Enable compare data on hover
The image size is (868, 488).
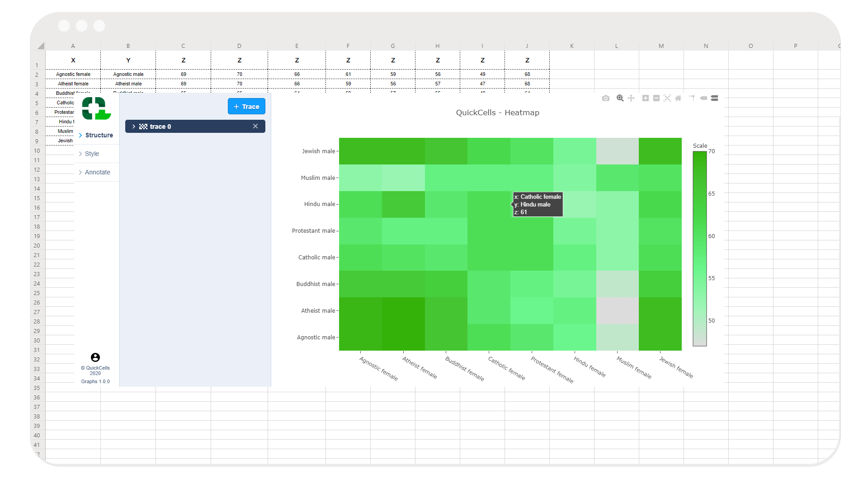(x=714, y=98)
